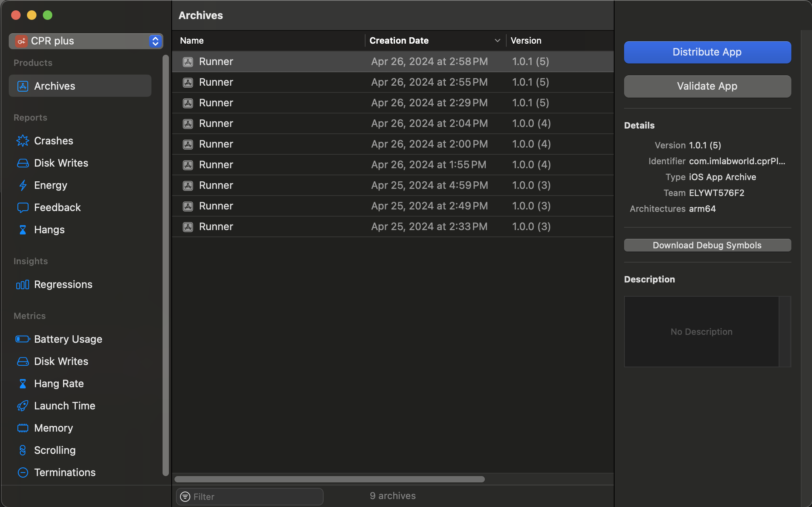
Task: Open the CPR plus product dropdown
Action: 86,41
